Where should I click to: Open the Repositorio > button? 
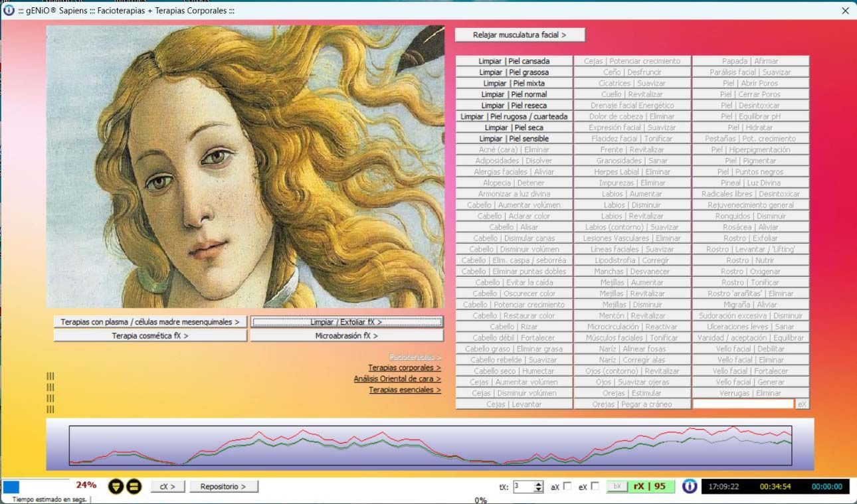tap(223, 487)
